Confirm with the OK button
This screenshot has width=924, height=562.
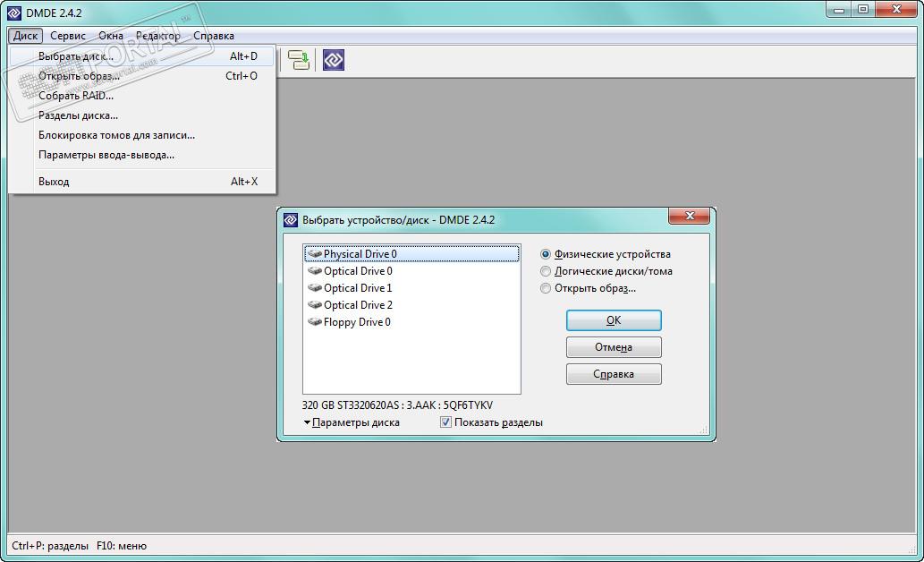click(614, 320)
